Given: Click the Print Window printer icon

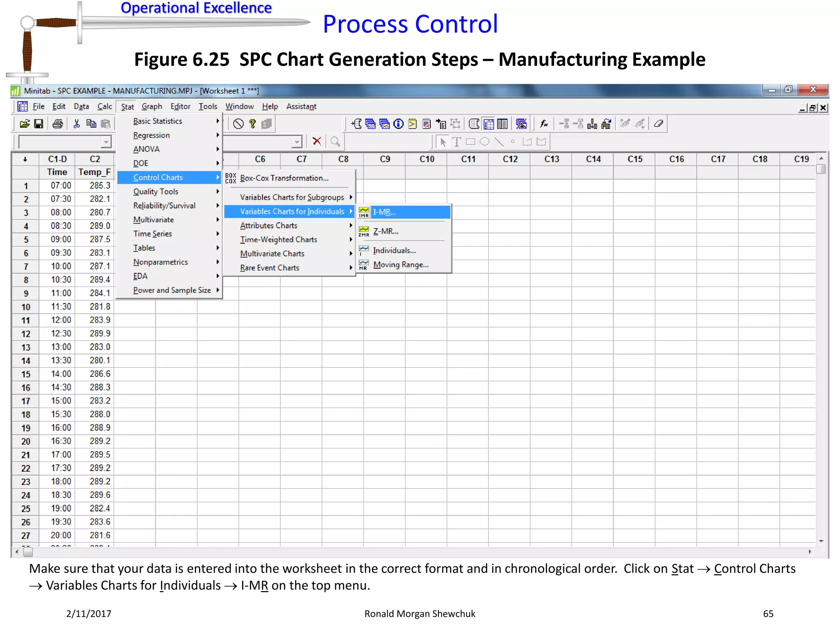Looking at the screenshot, I should tap(58, 124).
